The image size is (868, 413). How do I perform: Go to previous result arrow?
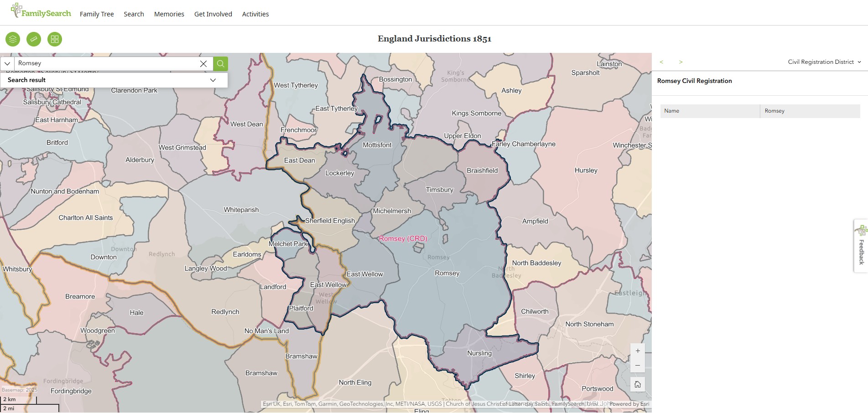(x=661, y=62)
